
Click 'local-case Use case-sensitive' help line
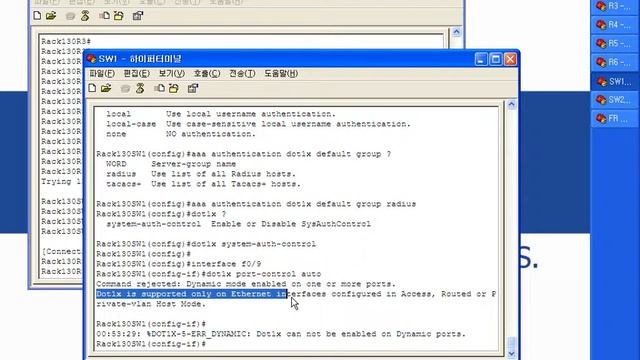click(258, 124)
